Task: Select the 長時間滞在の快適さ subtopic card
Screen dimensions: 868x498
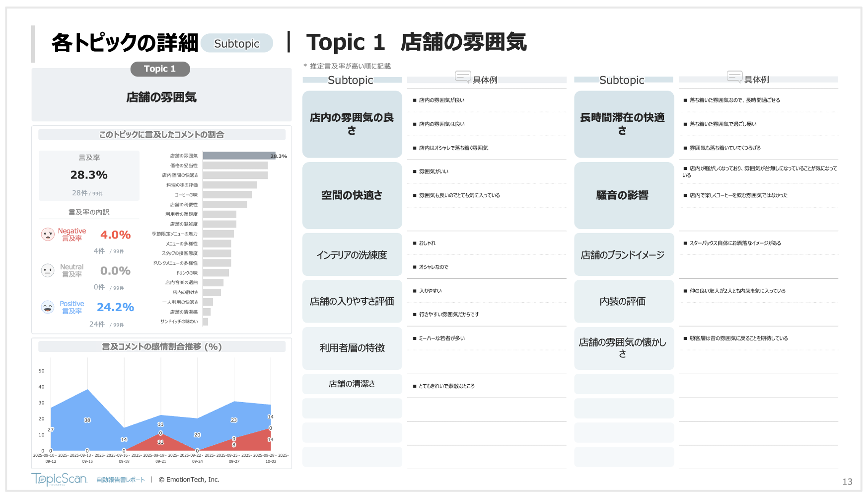Action: 623,124
